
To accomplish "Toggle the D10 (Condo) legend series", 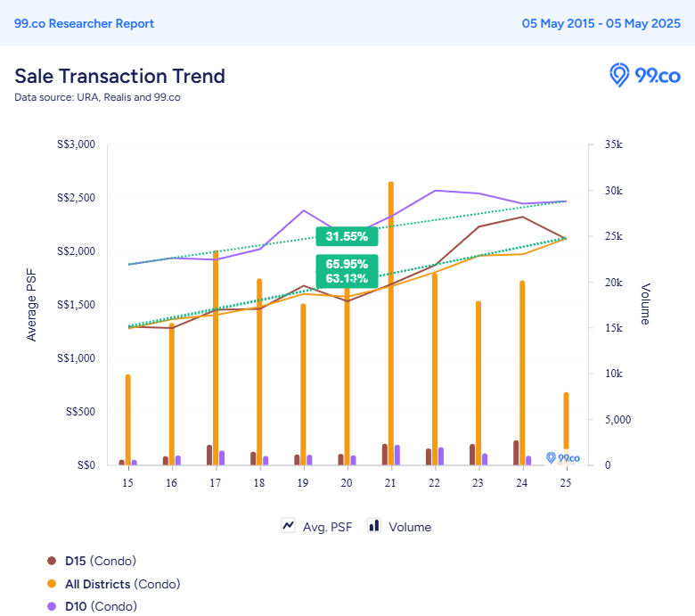I will 92,606.
